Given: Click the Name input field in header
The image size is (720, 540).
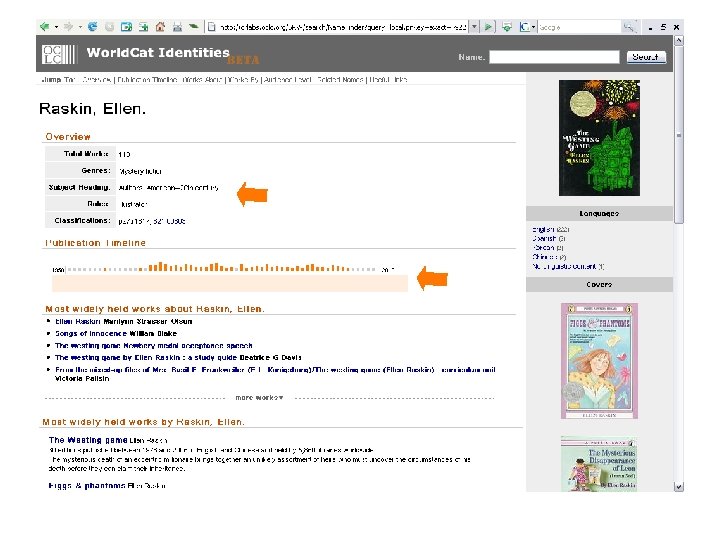Looking at the screenshot, I should point(554,57).
